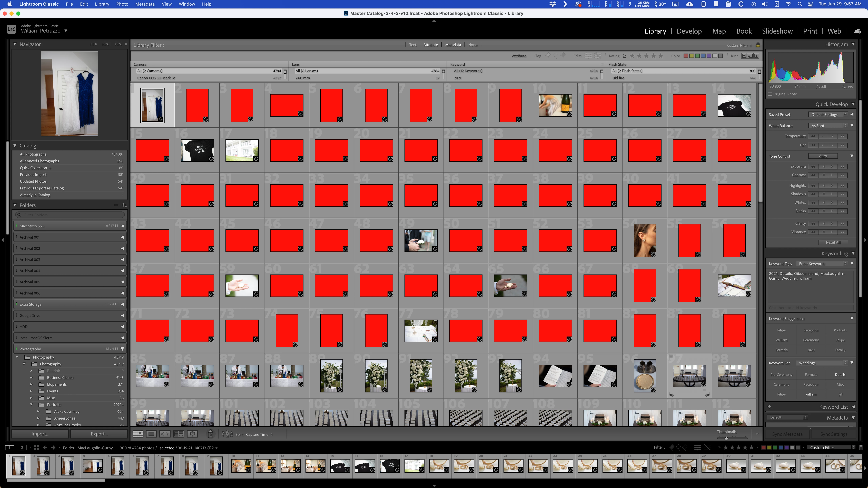Switch to the Develop module

689,31
